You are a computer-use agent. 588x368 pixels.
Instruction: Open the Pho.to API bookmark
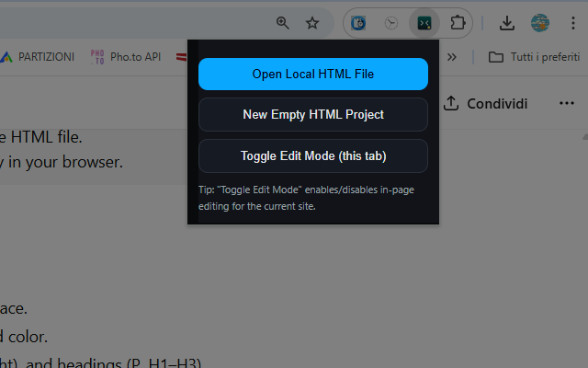tap(126, 57)
